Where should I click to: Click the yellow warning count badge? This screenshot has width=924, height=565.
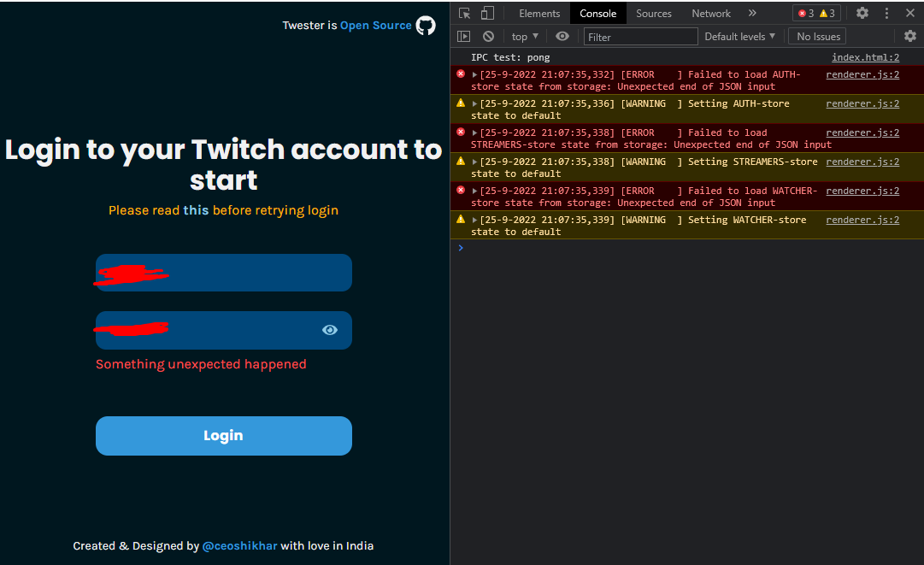[x=827, y=13]
